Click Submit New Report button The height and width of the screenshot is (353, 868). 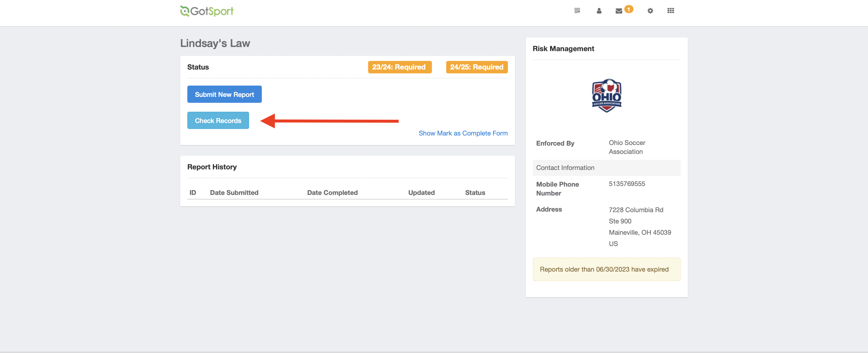224,94
